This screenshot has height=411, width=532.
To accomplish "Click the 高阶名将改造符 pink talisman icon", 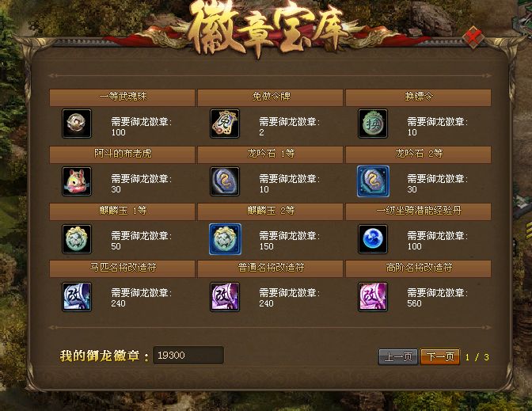I will [373, 297].
